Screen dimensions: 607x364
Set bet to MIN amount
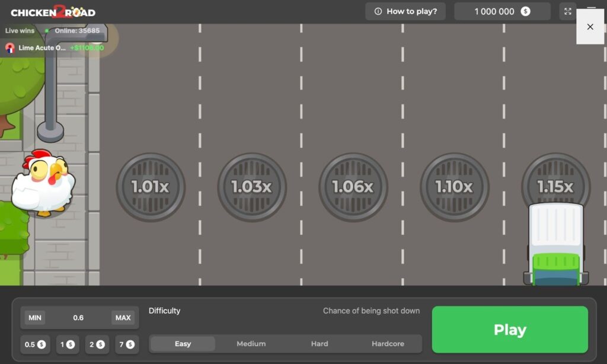35,318
